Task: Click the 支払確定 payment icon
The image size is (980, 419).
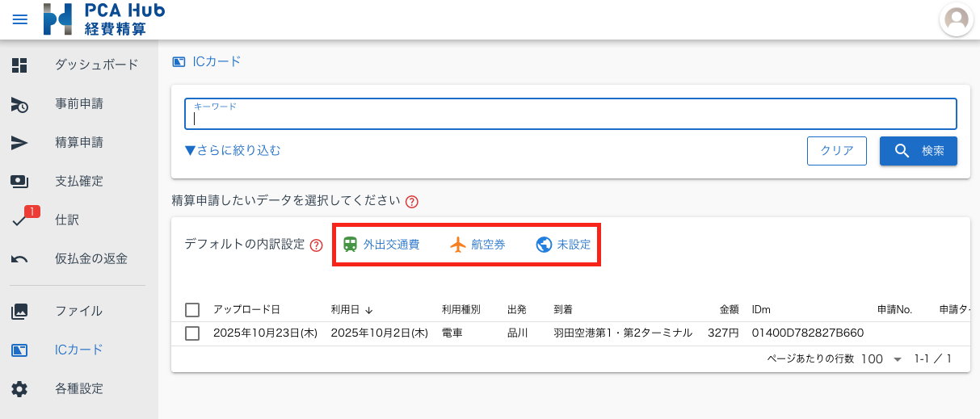Action: (19, 181)
